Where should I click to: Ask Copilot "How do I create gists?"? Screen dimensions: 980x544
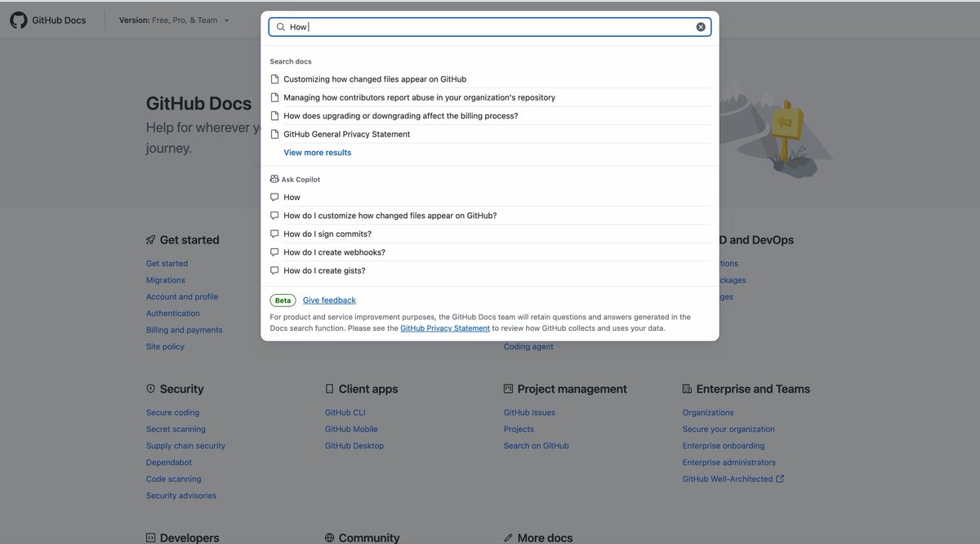[x=490, y=270]
